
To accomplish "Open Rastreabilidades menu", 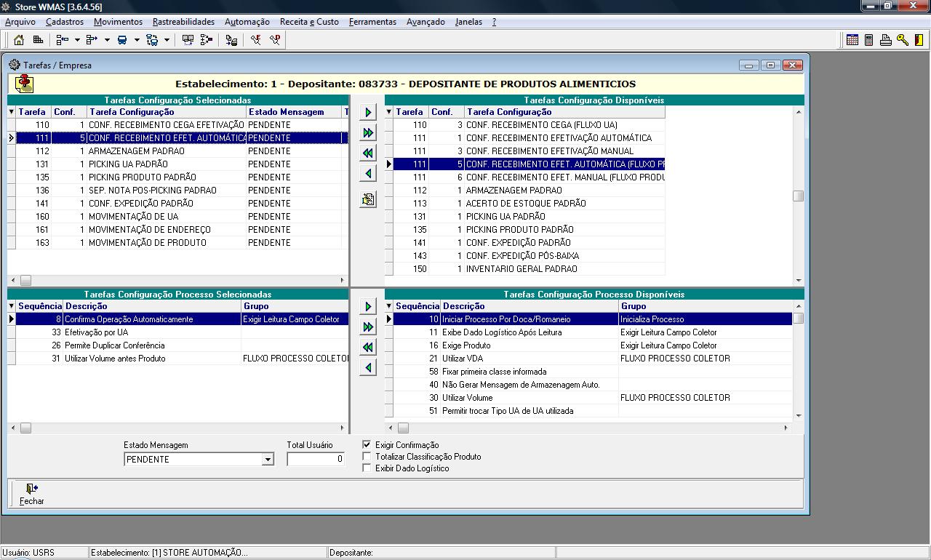I will click(x=183, y=22).
